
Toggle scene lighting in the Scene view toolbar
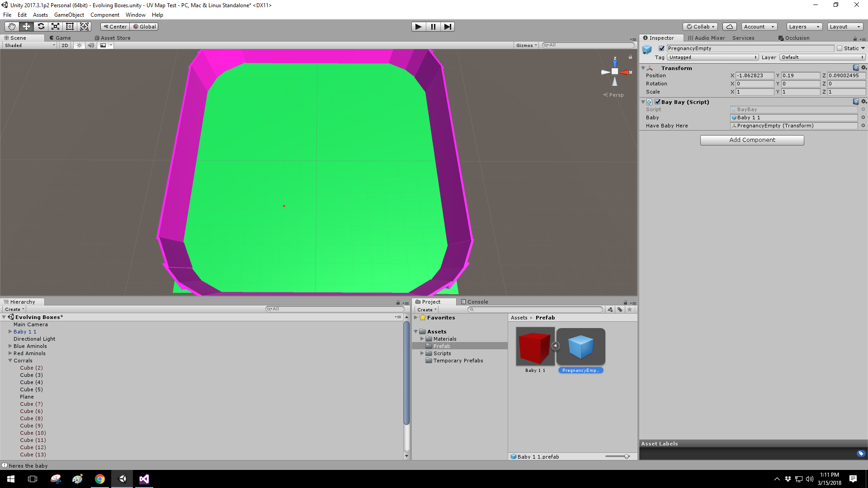[x=79, y=45]
